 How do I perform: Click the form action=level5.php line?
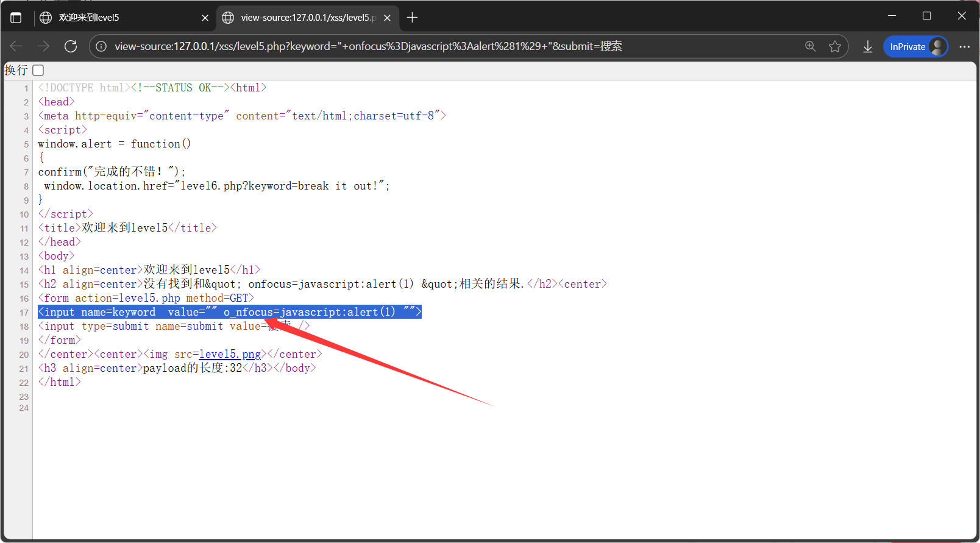pos(146,298)
